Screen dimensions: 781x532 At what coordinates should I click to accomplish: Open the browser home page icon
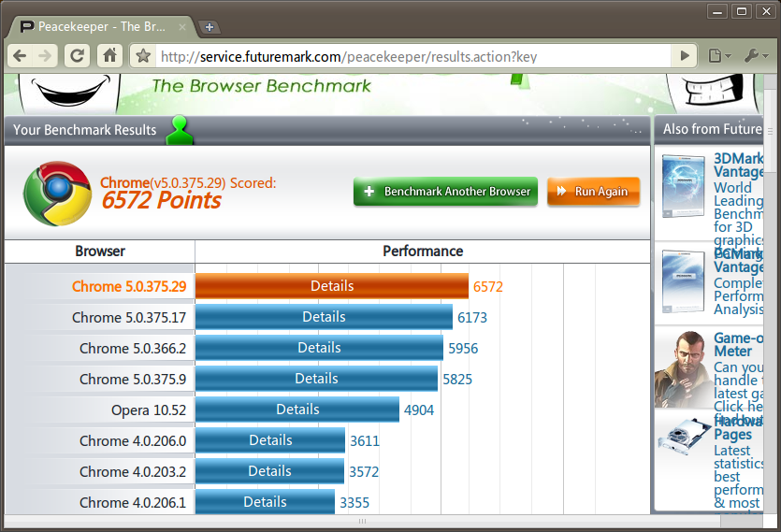[x=109, y=56]
